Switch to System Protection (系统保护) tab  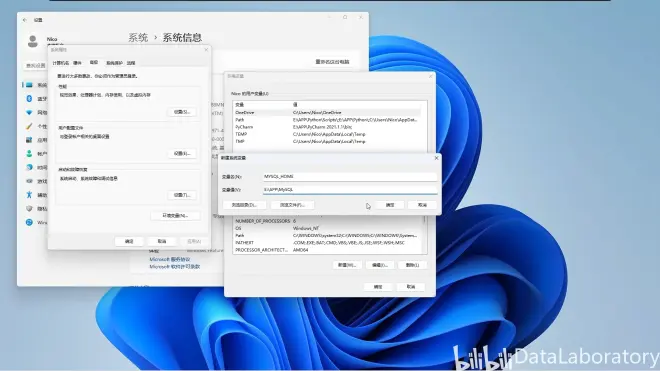(x=114, y=63)
